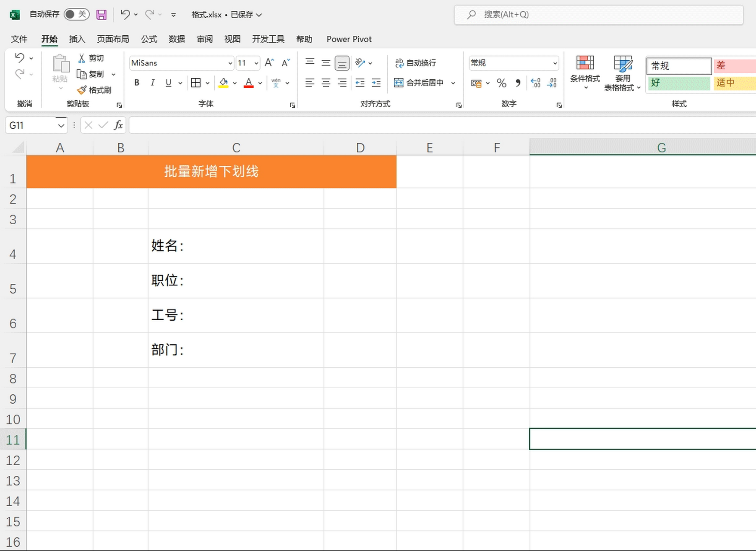The width and height of the screenshot is (756, 551).
Task: Toggle 自动保存 autosave switch
Action: coord(76,14)
